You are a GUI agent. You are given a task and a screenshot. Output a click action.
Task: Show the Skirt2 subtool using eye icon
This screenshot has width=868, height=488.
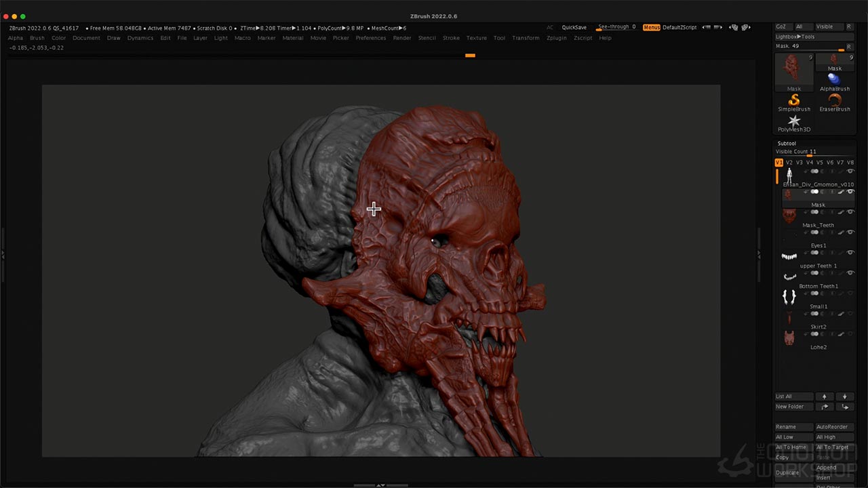click(x=850, y=314)
